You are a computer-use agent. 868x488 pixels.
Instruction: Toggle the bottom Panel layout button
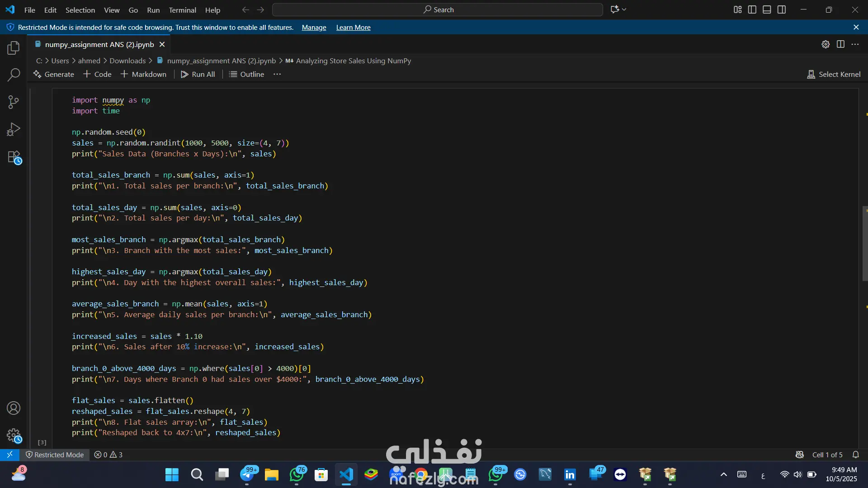point(767,9)
